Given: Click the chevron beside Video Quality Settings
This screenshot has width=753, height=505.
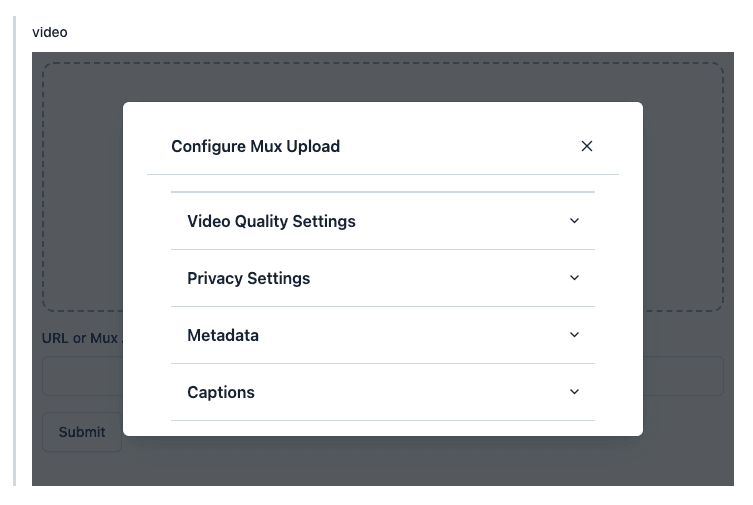Looking at the screenshot, I should pyautogui.click(x=574, y=221).
